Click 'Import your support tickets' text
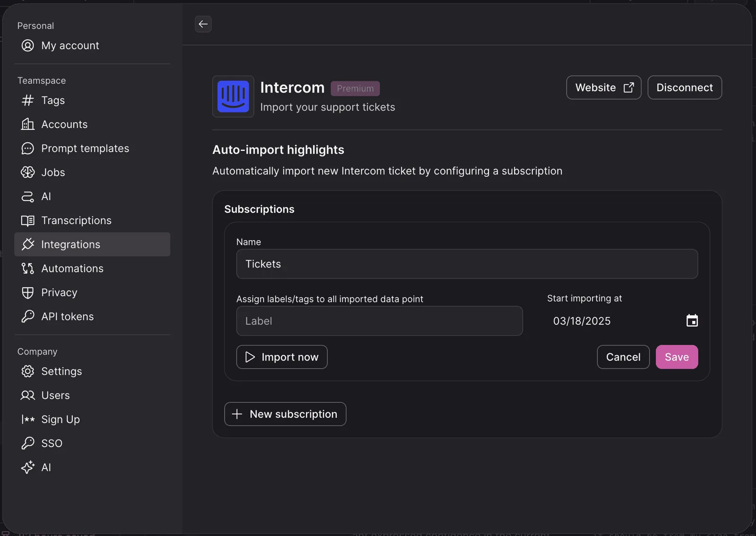 pos(328,107)
